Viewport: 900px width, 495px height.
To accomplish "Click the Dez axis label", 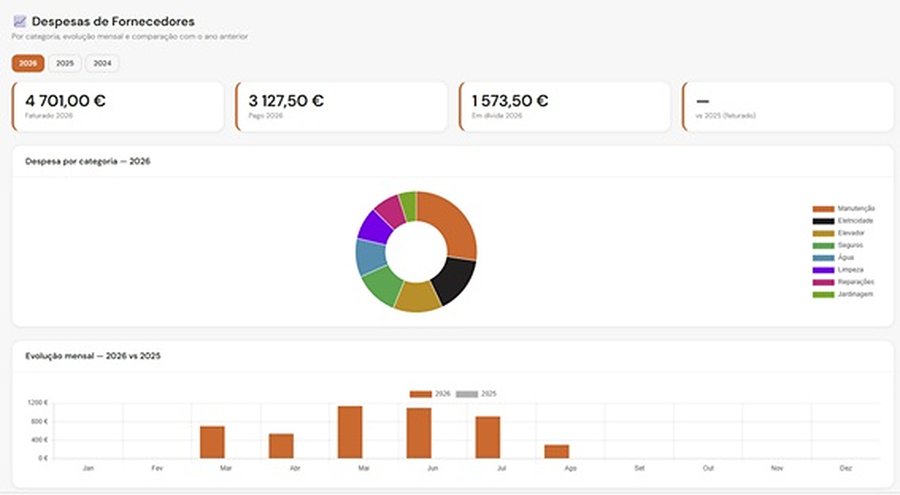I will click(x=845, y=468).
